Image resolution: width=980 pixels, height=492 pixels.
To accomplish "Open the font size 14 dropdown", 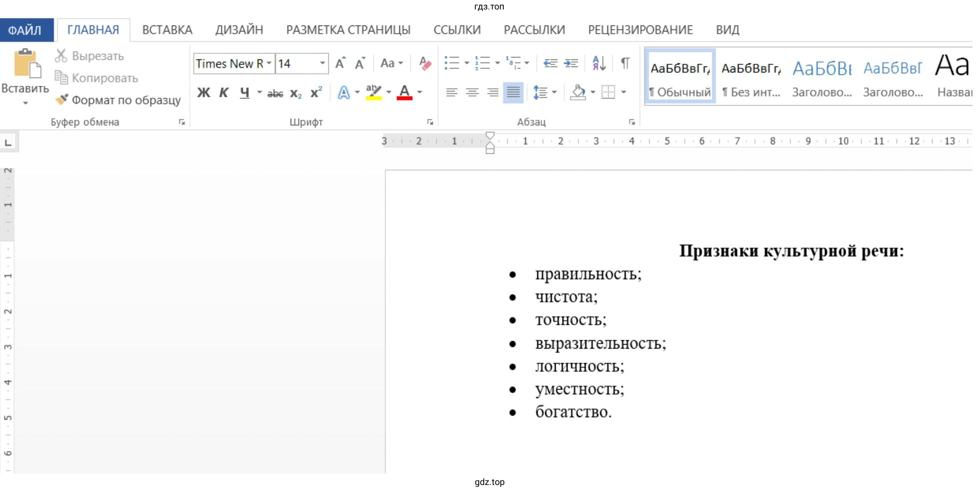I will point(323,63).
